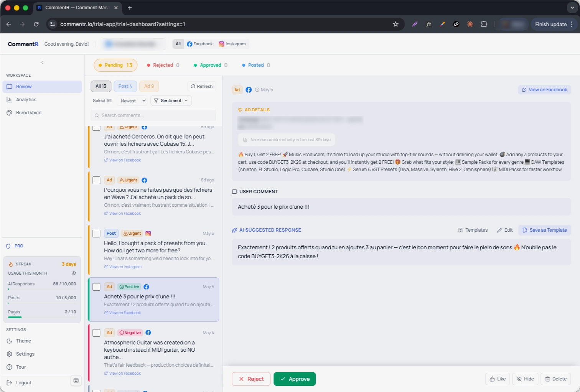Click the Search comments field
Image resolution: width=580 pixels, height=392 pixels.
click(x=153, y=115)
